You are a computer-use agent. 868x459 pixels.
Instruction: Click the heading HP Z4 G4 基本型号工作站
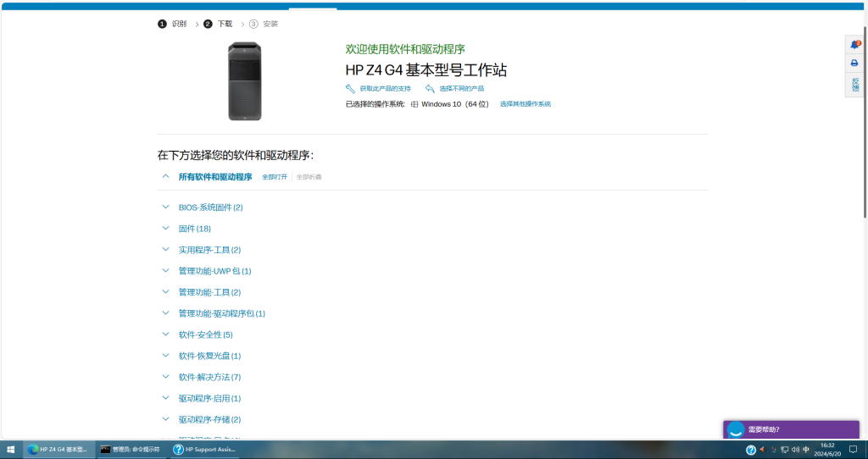pyautogui.click(x=426, y=70)
